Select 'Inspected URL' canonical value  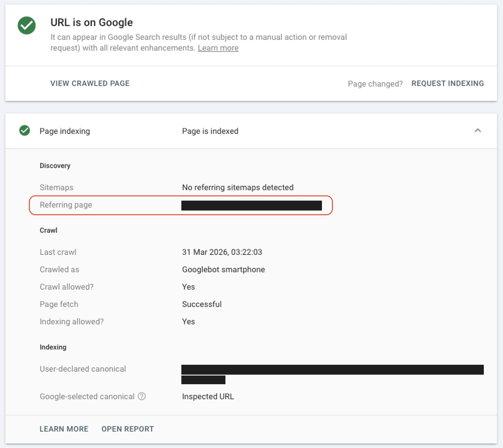(x=208, y=396)
